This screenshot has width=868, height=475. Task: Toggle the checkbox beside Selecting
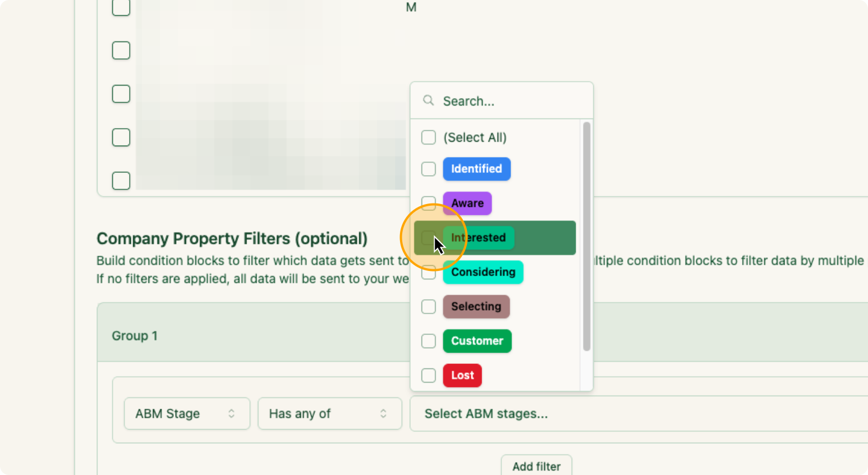tap(428, 307)
